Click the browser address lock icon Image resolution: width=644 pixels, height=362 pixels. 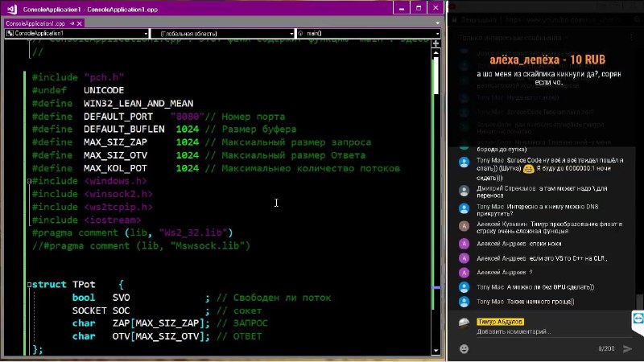(454, 19)
